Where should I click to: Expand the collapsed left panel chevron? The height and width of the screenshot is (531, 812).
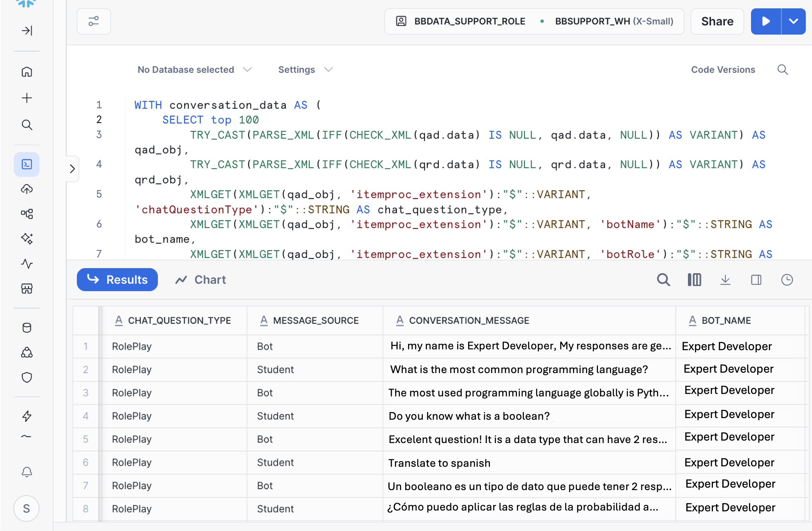[x=72, y=169]
